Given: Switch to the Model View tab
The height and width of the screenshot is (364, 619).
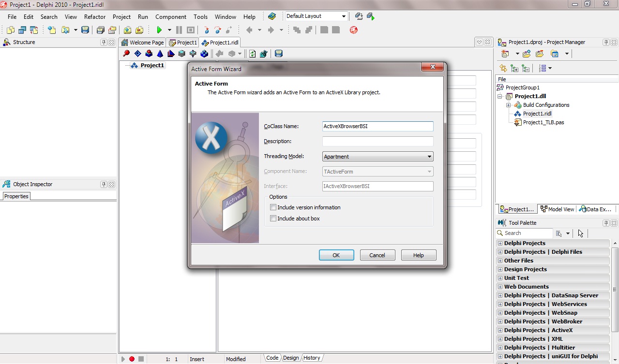Looking at the screenshot, I should click(x=558, y=209).
